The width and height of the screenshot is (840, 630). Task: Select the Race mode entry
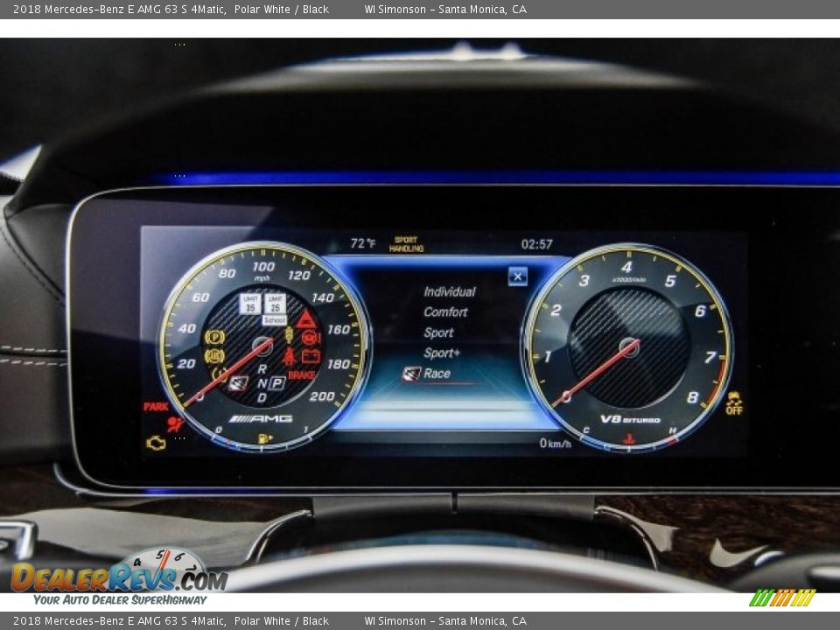tap(437, 374)
